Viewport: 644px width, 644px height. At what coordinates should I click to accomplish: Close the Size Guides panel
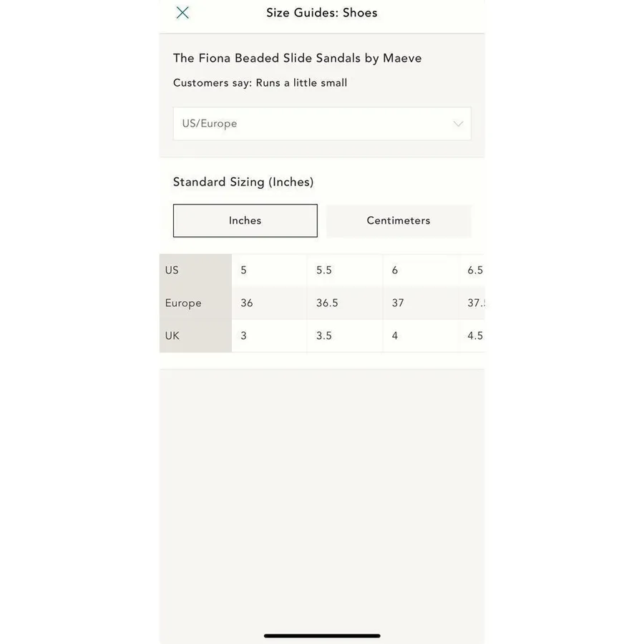point(182,13)
